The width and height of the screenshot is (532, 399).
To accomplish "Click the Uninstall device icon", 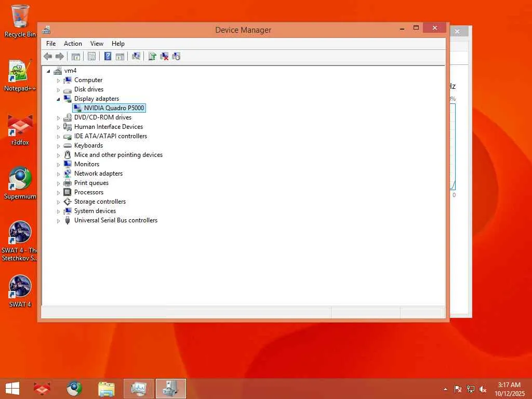I will pos(164,56).
